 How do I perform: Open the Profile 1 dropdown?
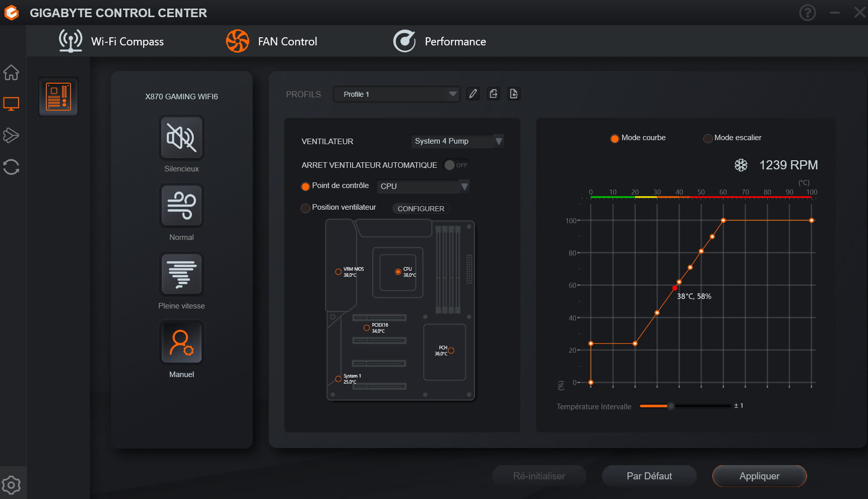click(x=397, y=94)
